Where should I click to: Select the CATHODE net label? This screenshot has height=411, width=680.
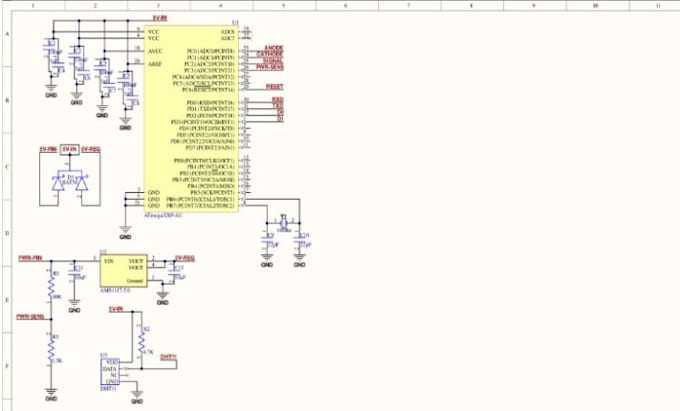coord(270,54)
